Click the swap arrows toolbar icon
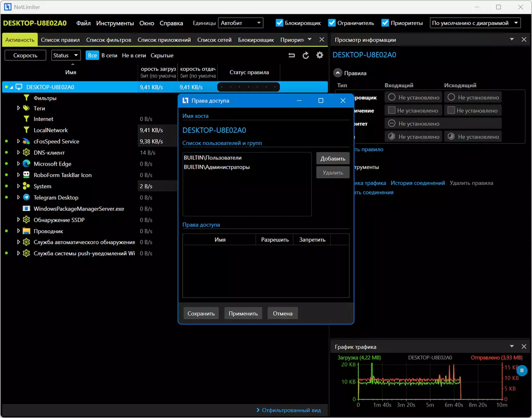This screenshot has height=418, width=532. tap(291, 55)
